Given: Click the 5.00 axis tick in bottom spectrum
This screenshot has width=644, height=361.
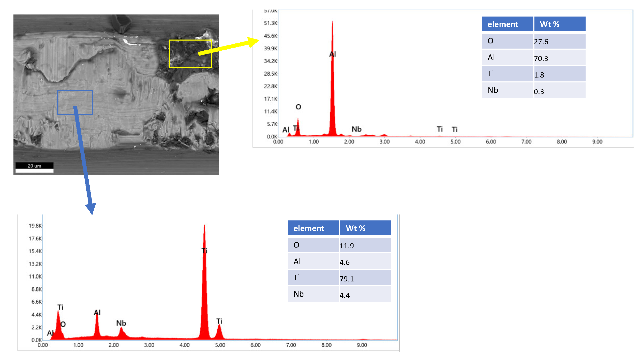Looking at the screenshot, I should (220, 345).
